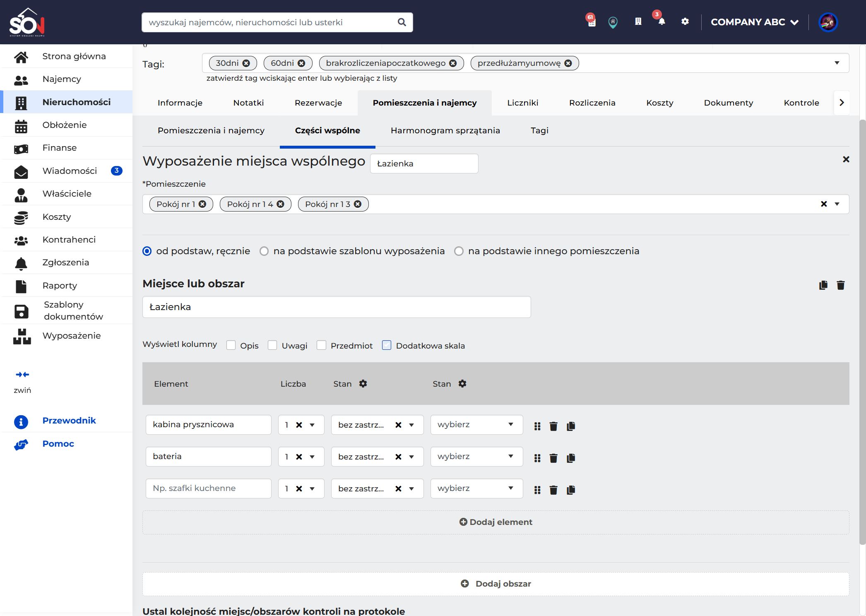
Task: Open Liczba dropdown for bateria row
Action: click(x=312, y=457)
